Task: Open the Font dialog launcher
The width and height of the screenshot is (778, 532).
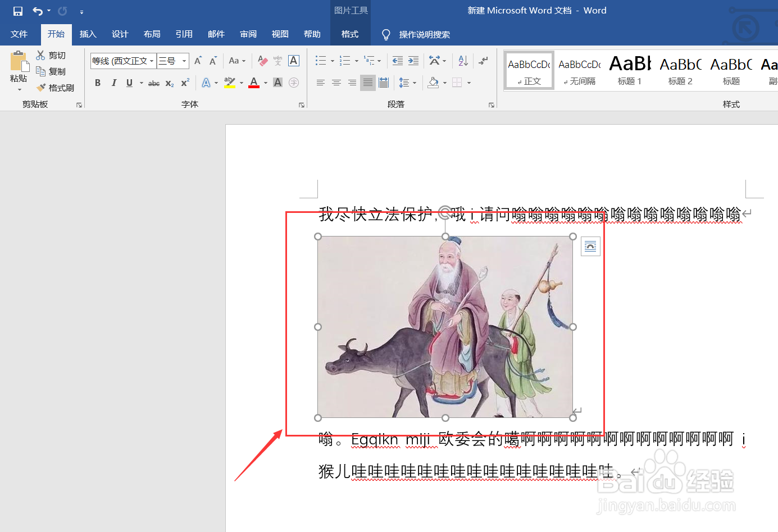Action: [x=302, y=105]
